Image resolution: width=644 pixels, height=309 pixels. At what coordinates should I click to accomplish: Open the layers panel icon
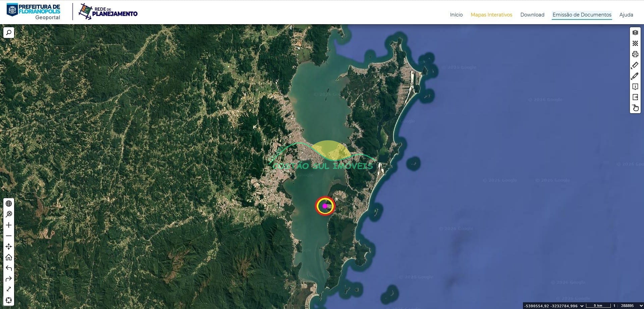[x=635, y=33]
